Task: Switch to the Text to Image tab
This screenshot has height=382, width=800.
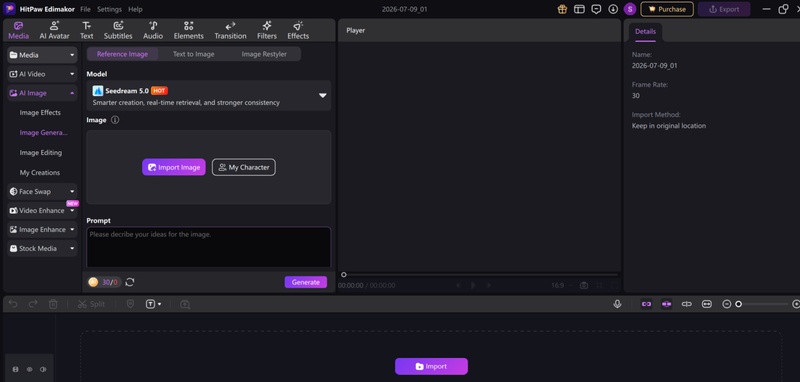Action: (x=193, y=54)
